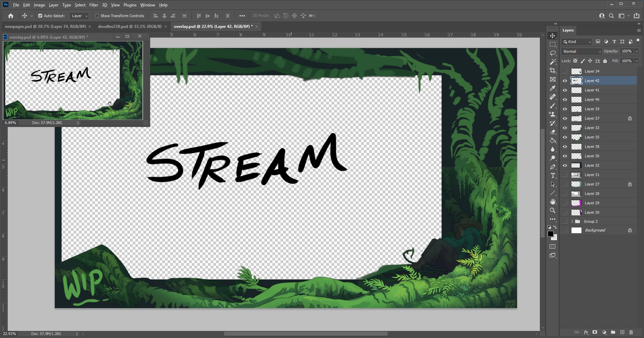
Task: Select the Horizontal Type tool
Action: 553,175
